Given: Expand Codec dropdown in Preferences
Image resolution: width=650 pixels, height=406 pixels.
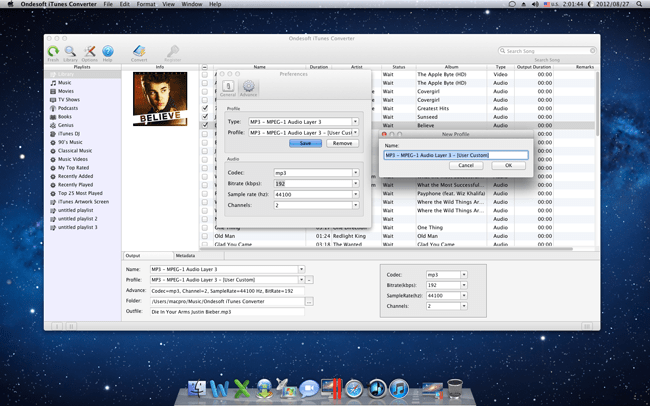Looking at the screenshot, I should (x=355, y=173).
